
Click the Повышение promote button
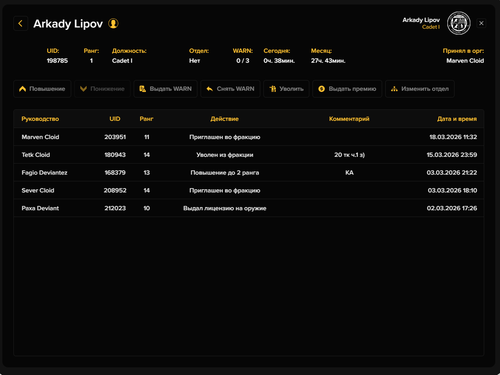(x=42, y=89)
